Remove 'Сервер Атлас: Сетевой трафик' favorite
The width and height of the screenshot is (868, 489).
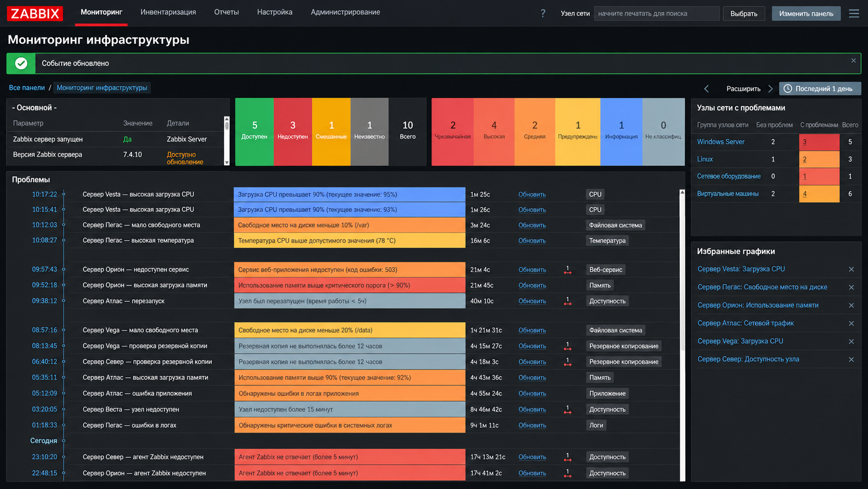pyautogui.click(x=851, y=324)
